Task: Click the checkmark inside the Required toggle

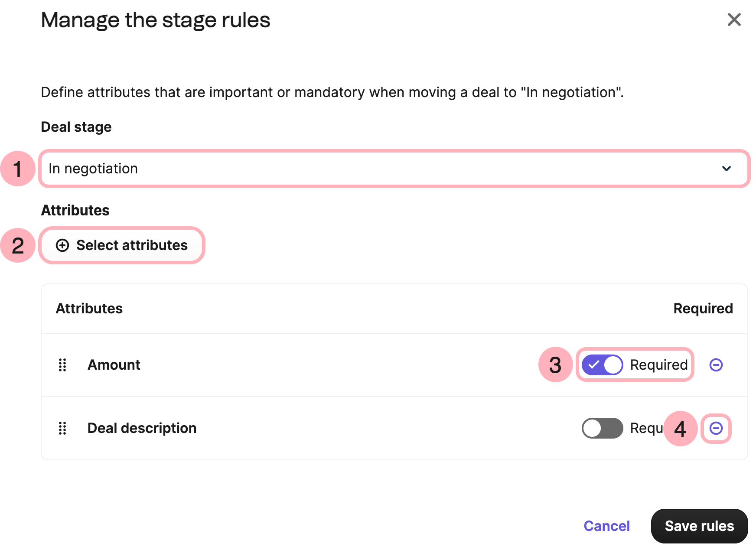Action: tap(594, 365)
